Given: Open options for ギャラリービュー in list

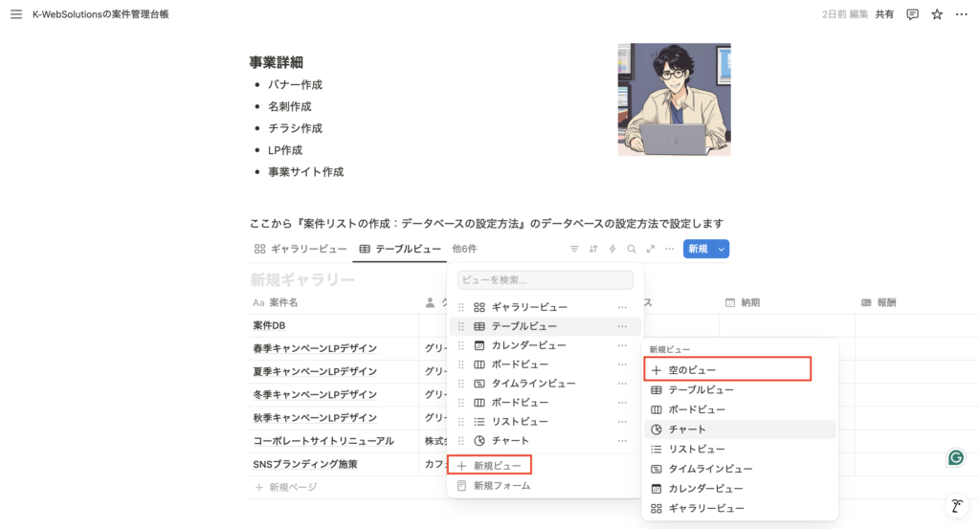Looking at the screenshot, I should click(x=622, y=307).
